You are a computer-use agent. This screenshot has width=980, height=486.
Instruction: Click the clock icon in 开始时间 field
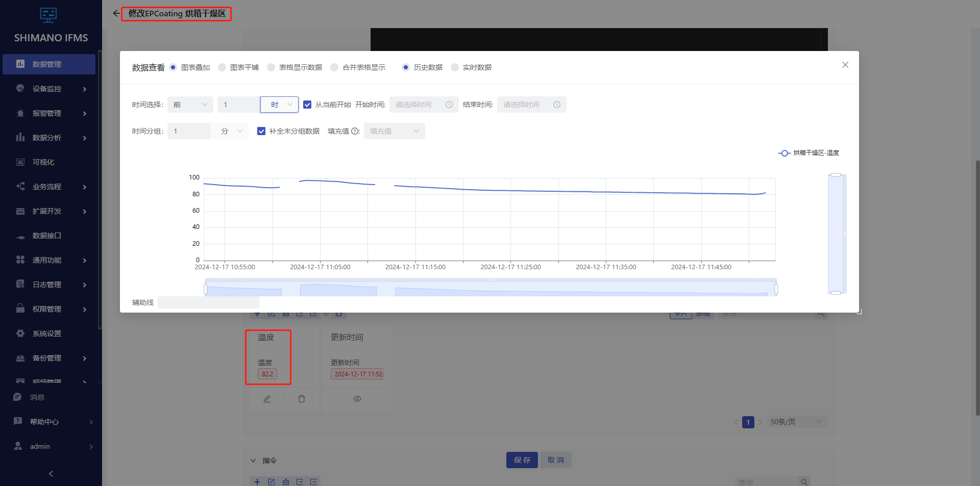point(449,105)
